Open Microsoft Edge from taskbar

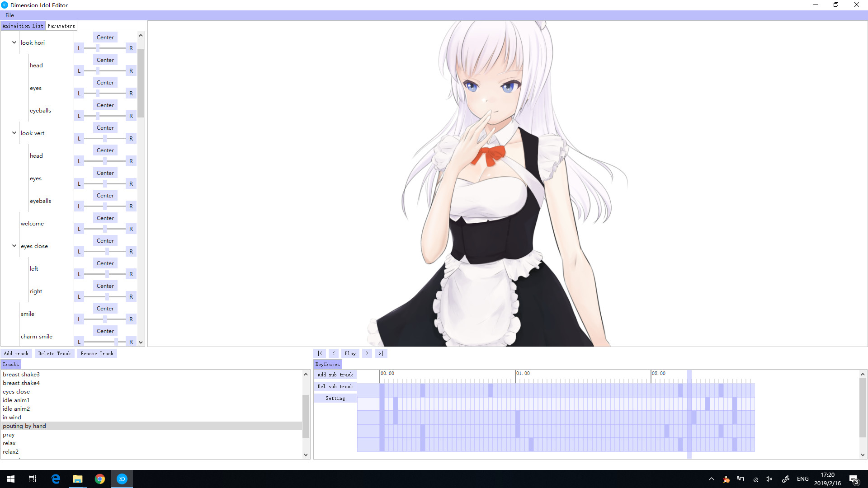(56, 479)
